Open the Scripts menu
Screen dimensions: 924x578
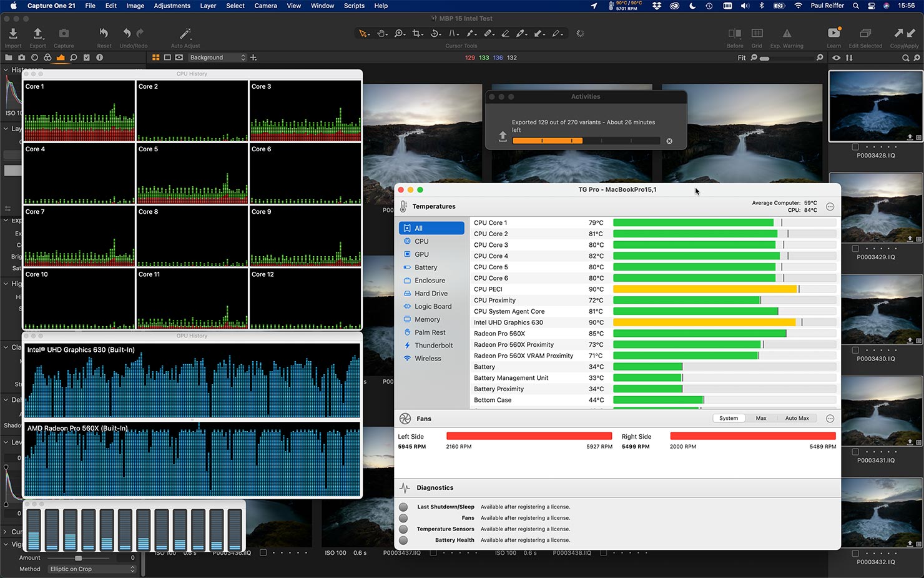point(354,6)
